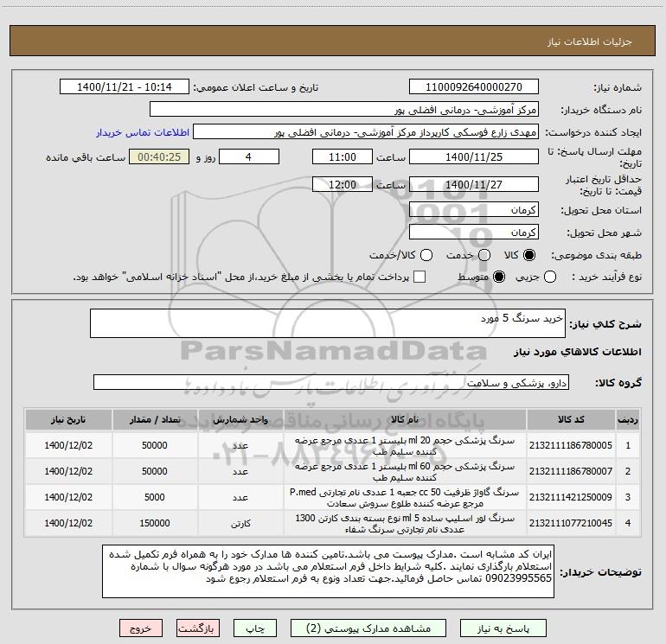Select the کالا/خدمت radio button

pyautogui.click(x=426, y=255)
